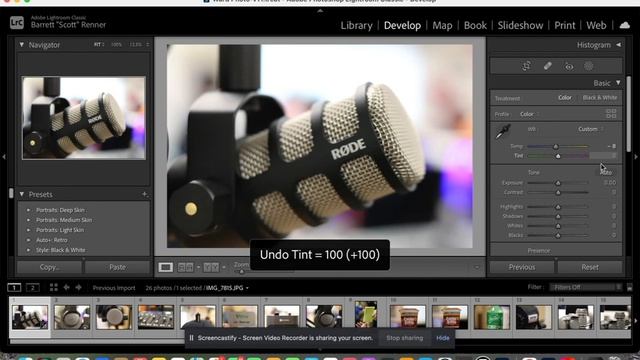The image size is (640, 360).
Task: Select the Healing tool bandage icon
Action: tap(548, 66)
